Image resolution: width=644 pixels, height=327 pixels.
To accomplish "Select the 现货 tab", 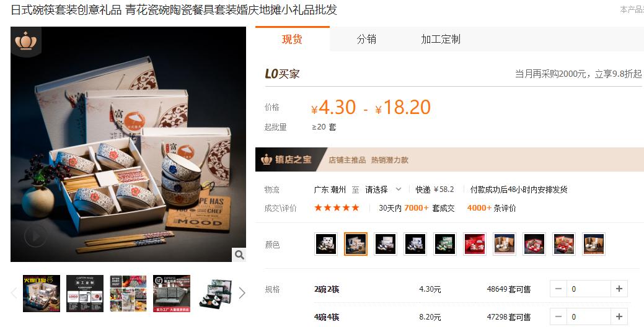I will click(x=292, y=39).
